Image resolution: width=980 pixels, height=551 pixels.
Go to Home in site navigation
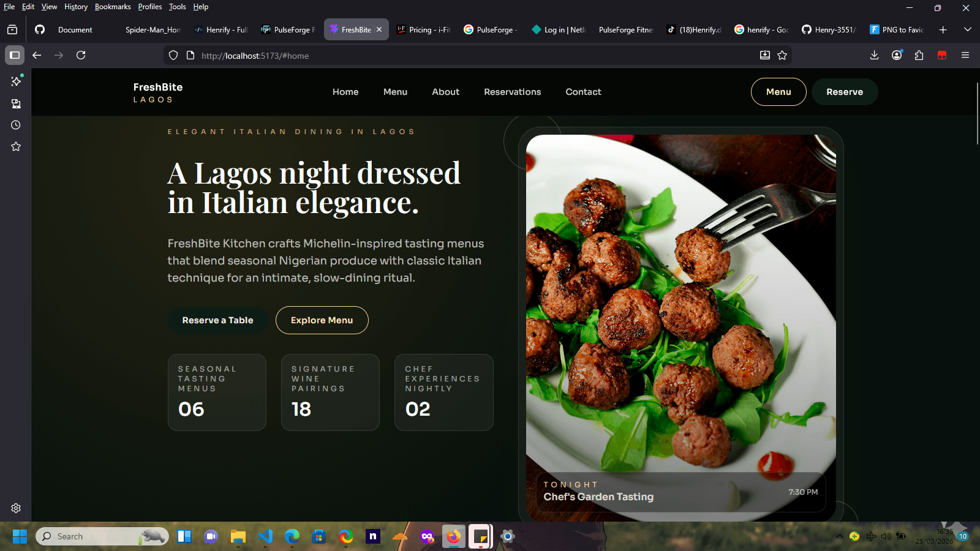coord(345,92)
